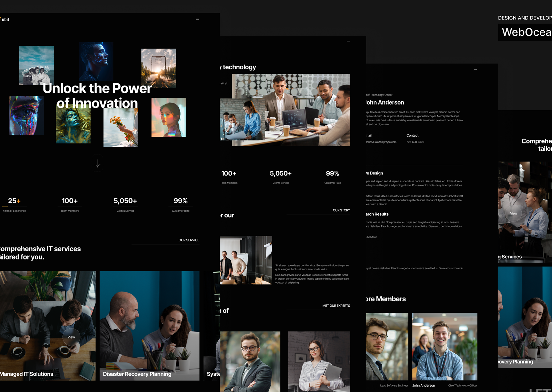The image size is (552, 392).
Task: Click the View circle on consulting services image
Action: click(x=513, y=213)
